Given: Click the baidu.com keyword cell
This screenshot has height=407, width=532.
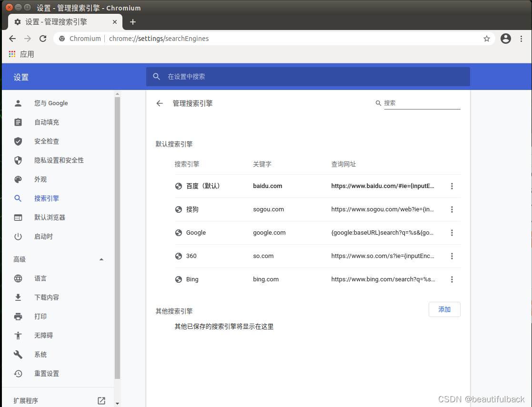Looking at the screenshot, I should (x=268, y=186).
